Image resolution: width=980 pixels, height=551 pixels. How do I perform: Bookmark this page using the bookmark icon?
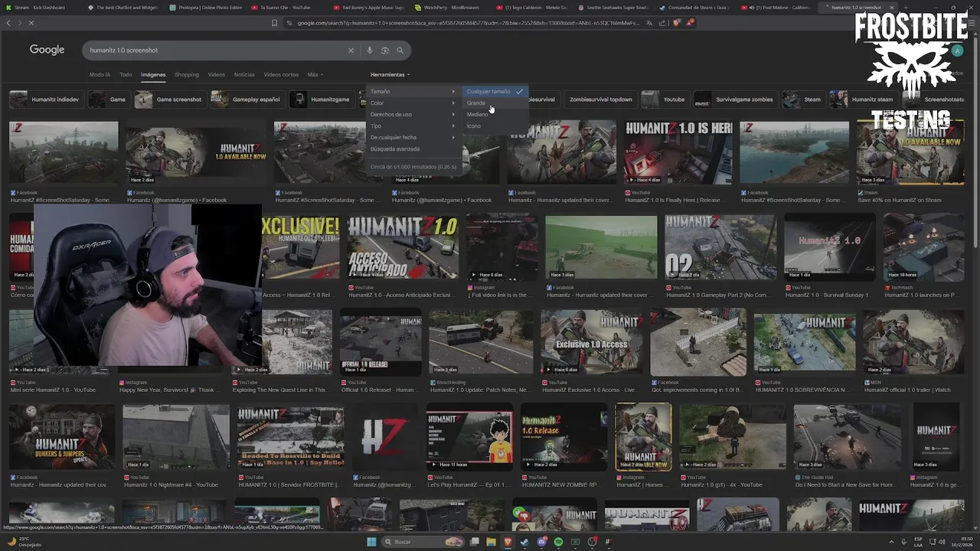(x=274, y=23)
